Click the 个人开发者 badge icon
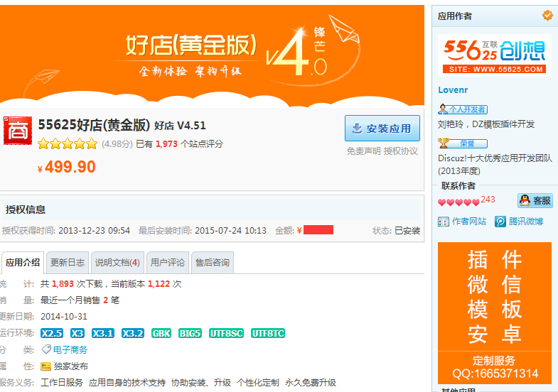 coord(462,109)
